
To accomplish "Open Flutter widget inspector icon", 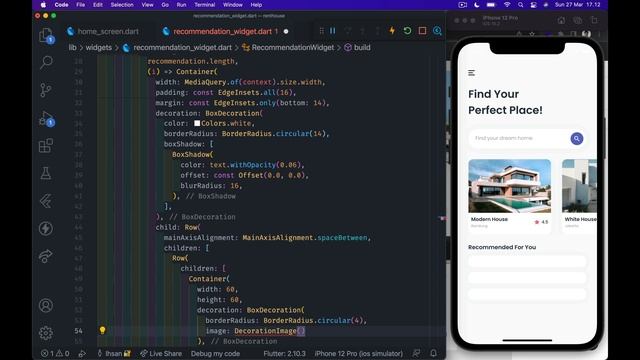I will click(437, 31).
